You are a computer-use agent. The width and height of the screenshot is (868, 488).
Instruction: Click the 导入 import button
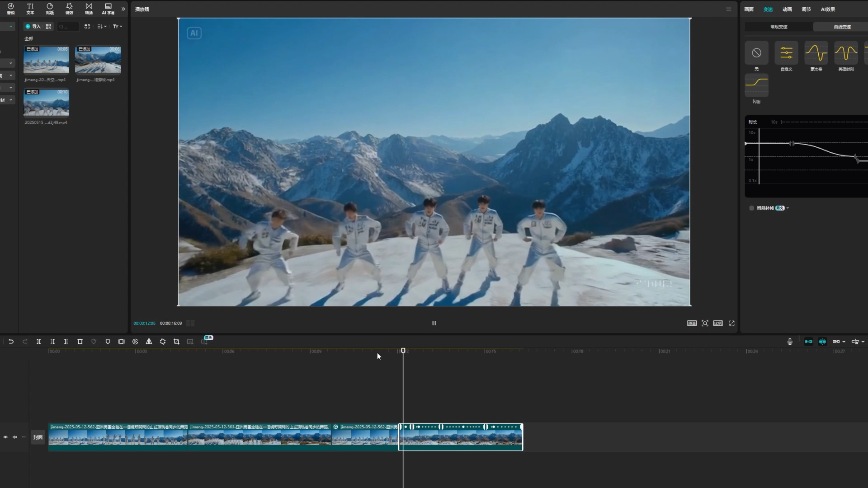pyautogui.click(x=33, y=27)
